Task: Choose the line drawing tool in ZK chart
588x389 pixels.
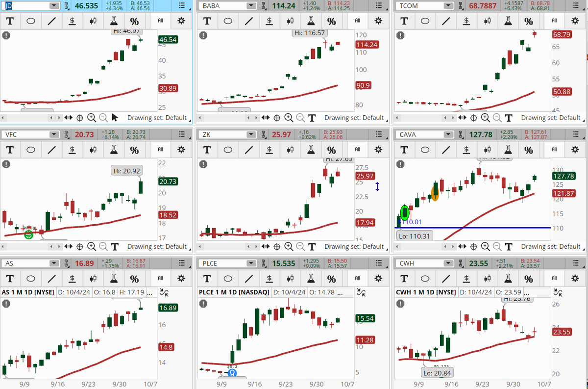Action: click(248, 150)
